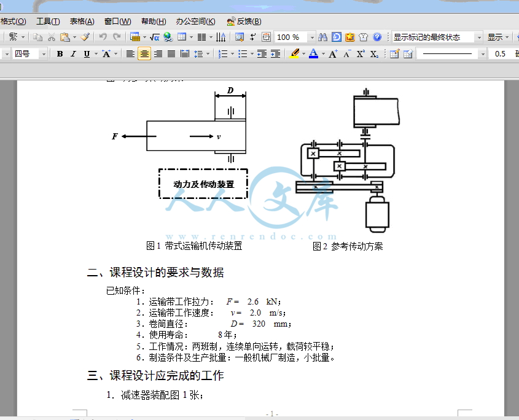Open the 繁 Chinese conversion dropdown arrow
The image size is (519, 420).
click(x=23, y=37)
